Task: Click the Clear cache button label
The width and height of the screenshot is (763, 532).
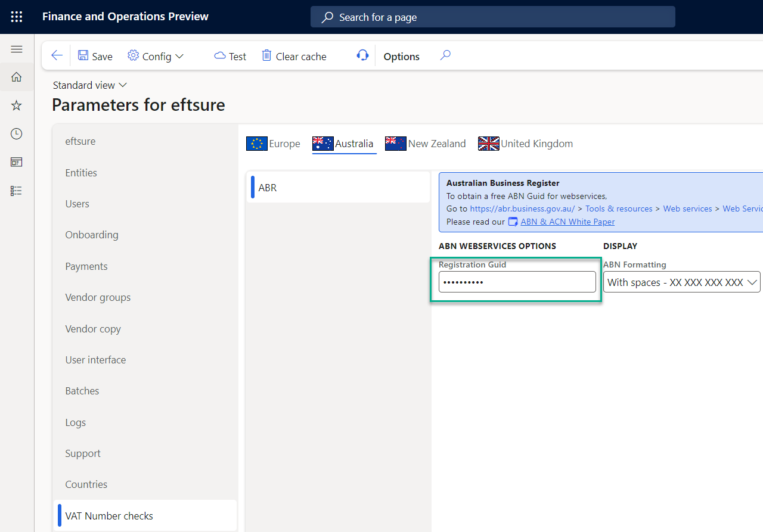Action: pyautogui.click(x=301, y=57)
